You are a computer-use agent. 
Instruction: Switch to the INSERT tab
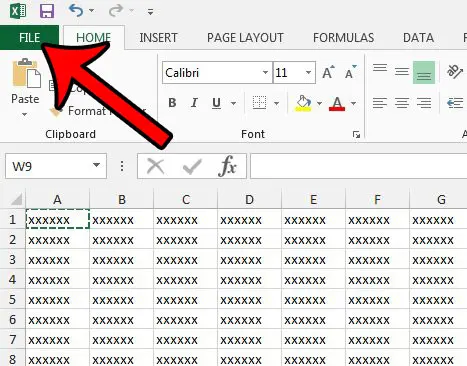(158, 37)
